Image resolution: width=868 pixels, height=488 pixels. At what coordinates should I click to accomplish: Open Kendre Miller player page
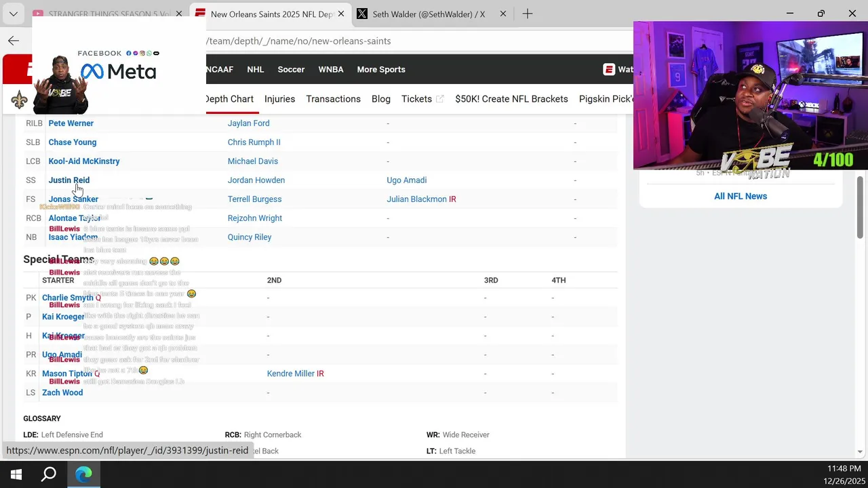point(290,373)
